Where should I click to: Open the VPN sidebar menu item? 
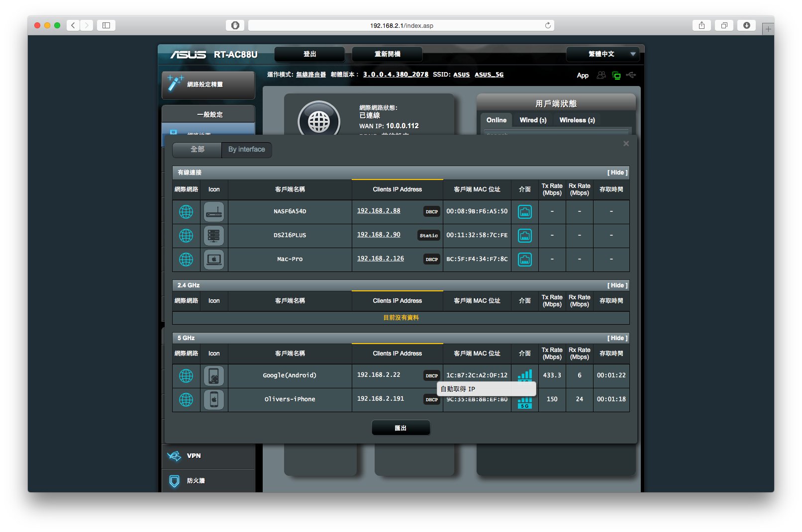[208, 456]
